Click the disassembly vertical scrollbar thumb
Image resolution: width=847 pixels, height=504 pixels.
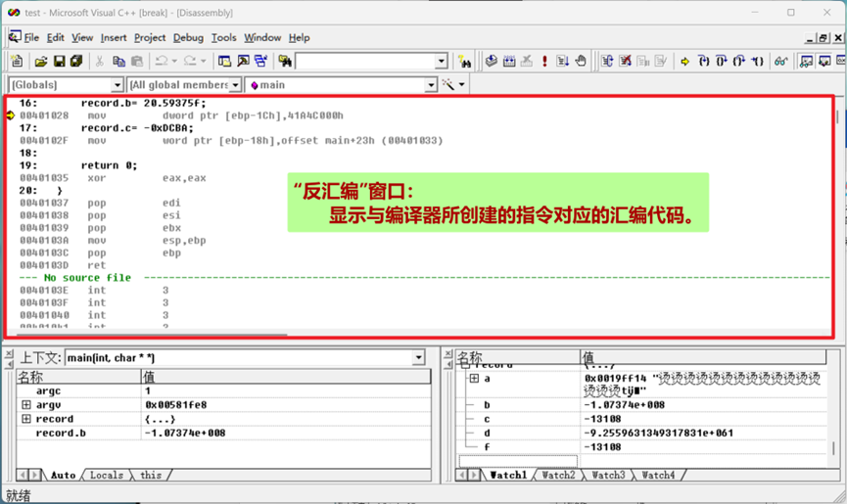[x=838, y=115]
